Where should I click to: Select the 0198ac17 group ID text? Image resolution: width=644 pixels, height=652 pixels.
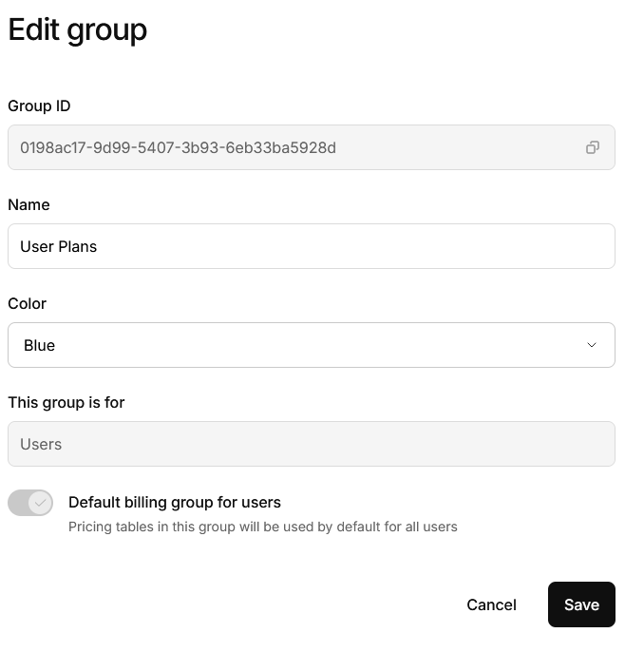(178, 148)
